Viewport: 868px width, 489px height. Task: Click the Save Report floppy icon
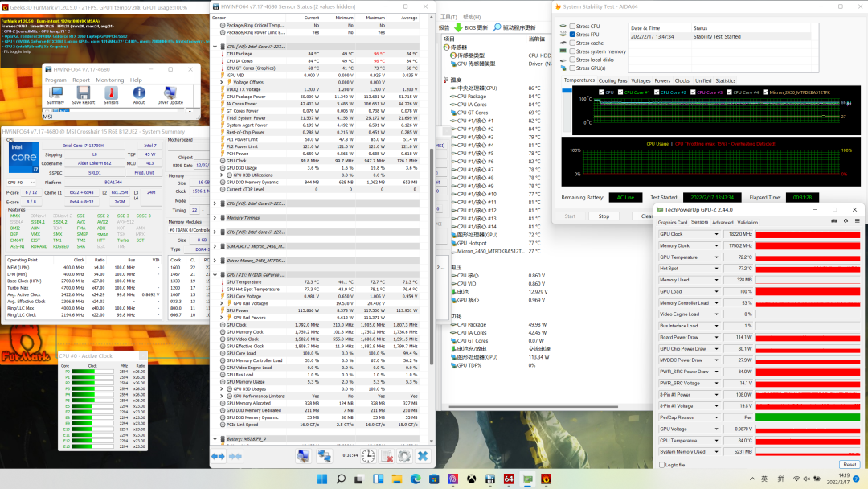click(x=84, y=94)
